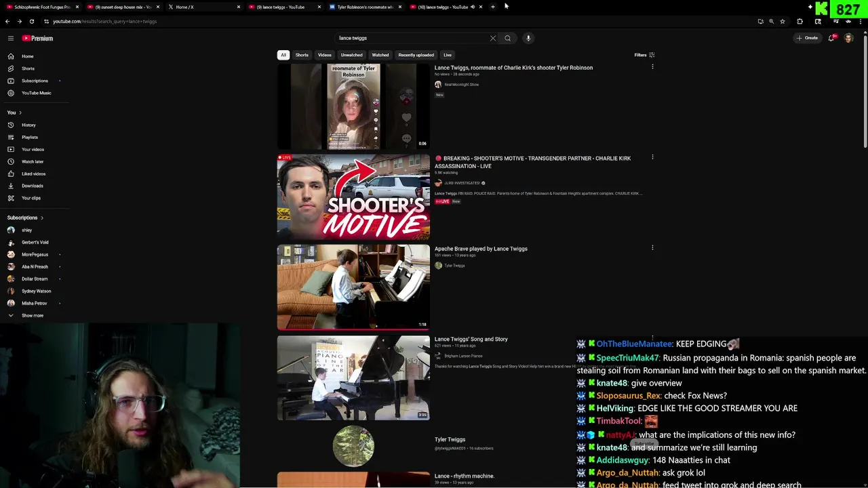Select the Live filter chip

click(448, 55)
